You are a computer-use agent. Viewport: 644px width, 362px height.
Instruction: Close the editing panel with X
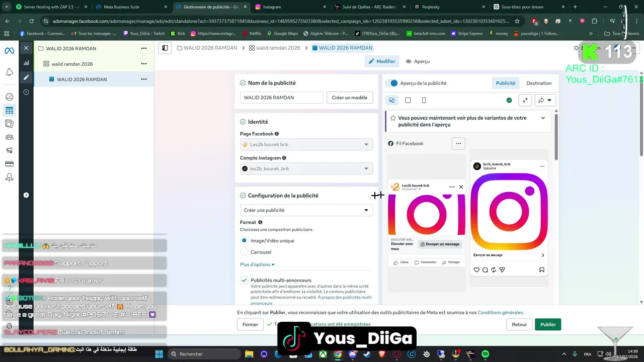26,48
